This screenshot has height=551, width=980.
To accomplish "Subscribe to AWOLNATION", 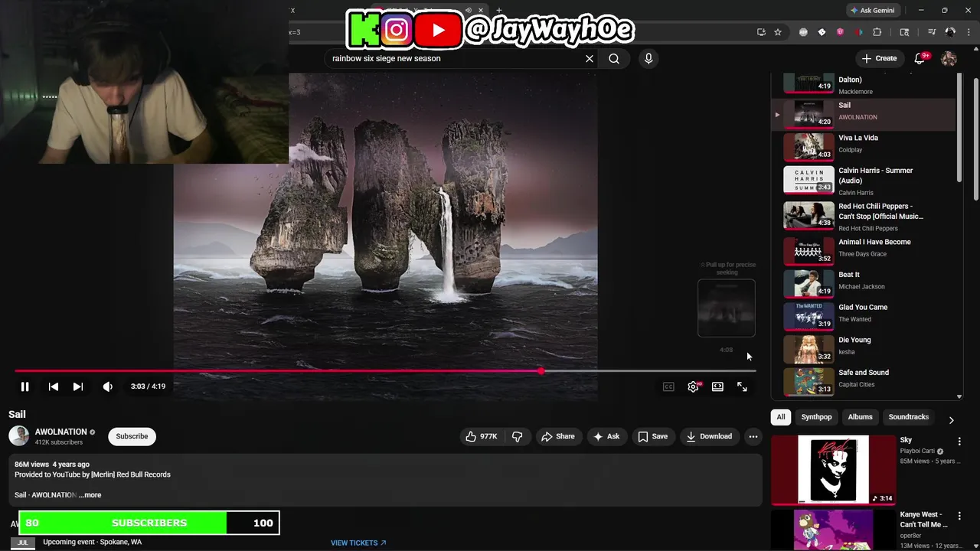I will (132, 436).
